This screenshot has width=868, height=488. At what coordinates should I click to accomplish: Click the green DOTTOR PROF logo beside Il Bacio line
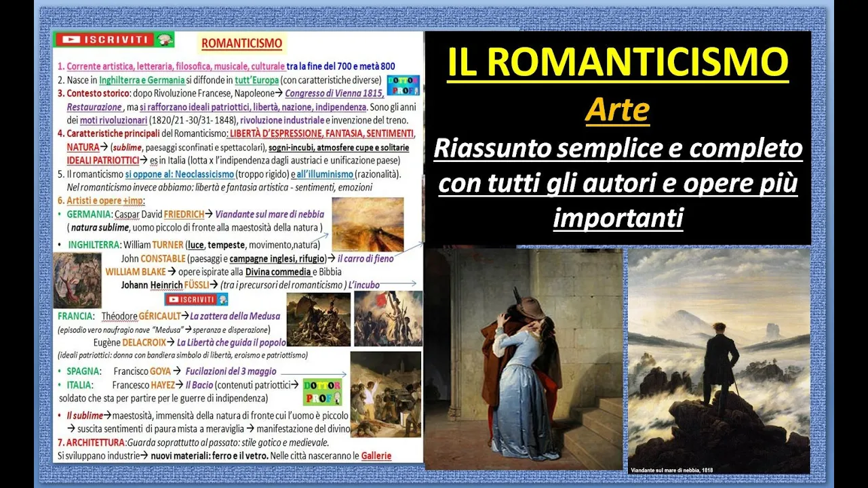pos(321,392)
